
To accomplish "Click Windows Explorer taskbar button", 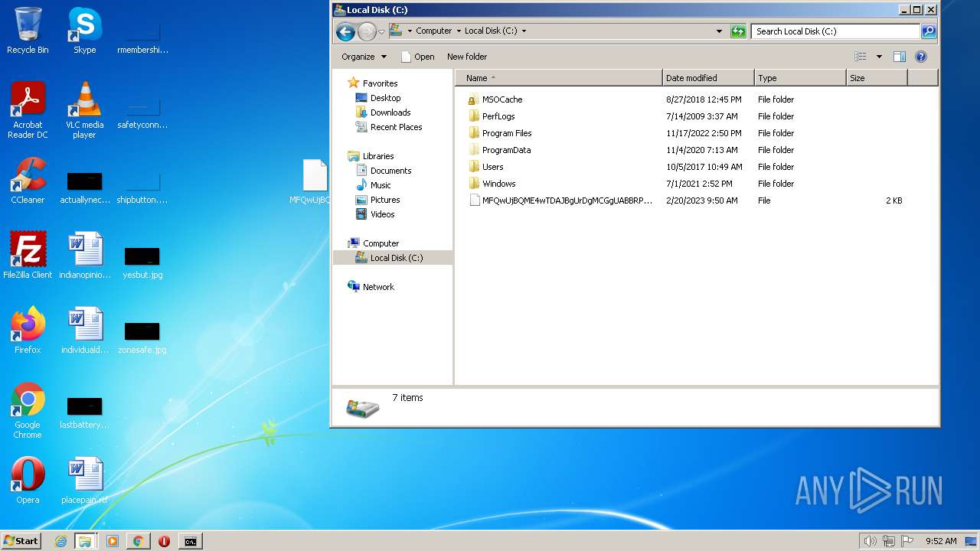I will [x=85, y=541].
